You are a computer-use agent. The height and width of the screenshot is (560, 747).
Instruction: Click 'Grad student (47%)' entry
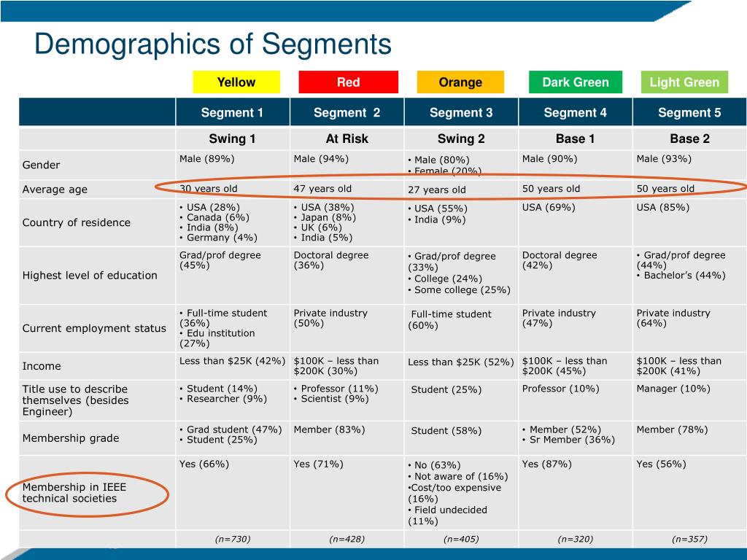(231, 429)
